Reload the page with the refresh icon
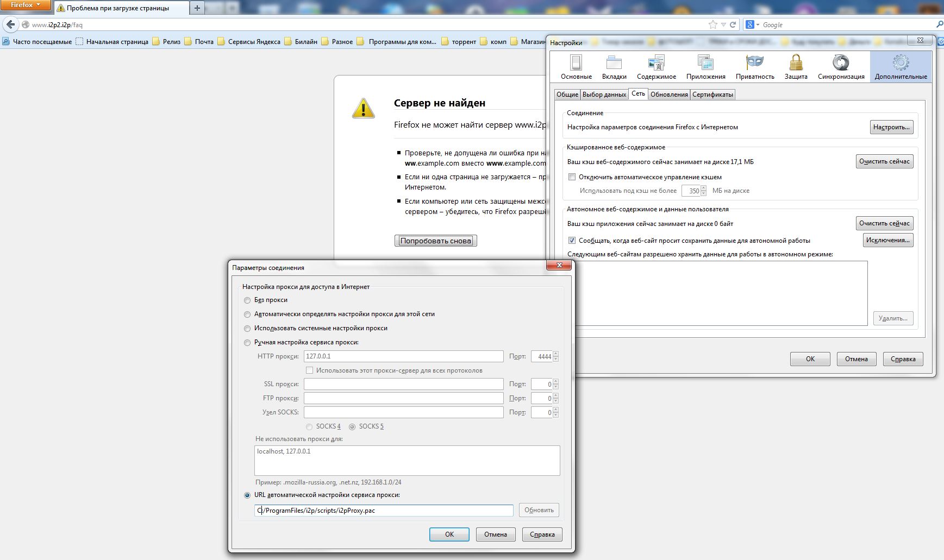The image size is (944, 560). point(733,24)
